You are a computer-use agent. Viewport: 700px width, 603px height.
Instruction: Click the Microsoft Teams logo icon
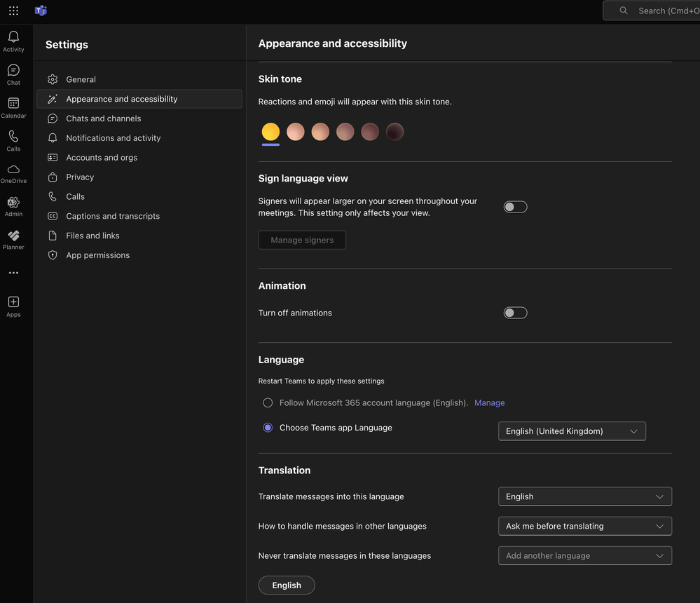click(x=41, y=11)
